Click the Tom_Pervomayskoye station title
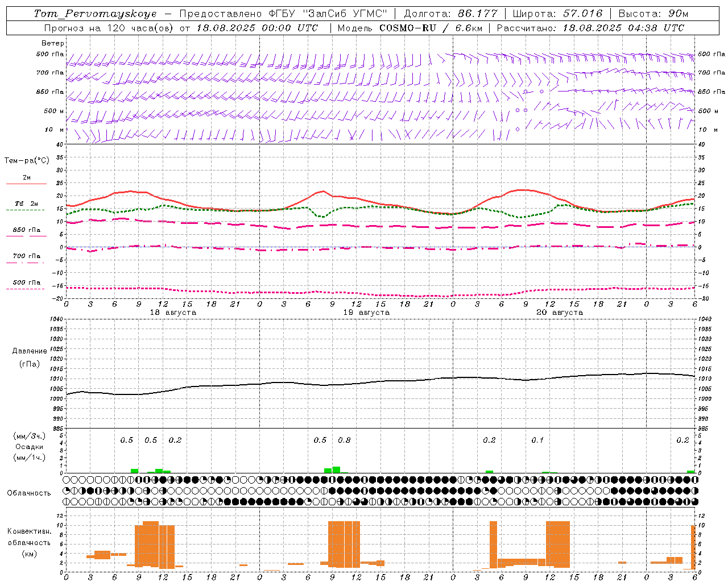Image resolution: width=728 pixels, height=582 pixels. click(95, 14)
